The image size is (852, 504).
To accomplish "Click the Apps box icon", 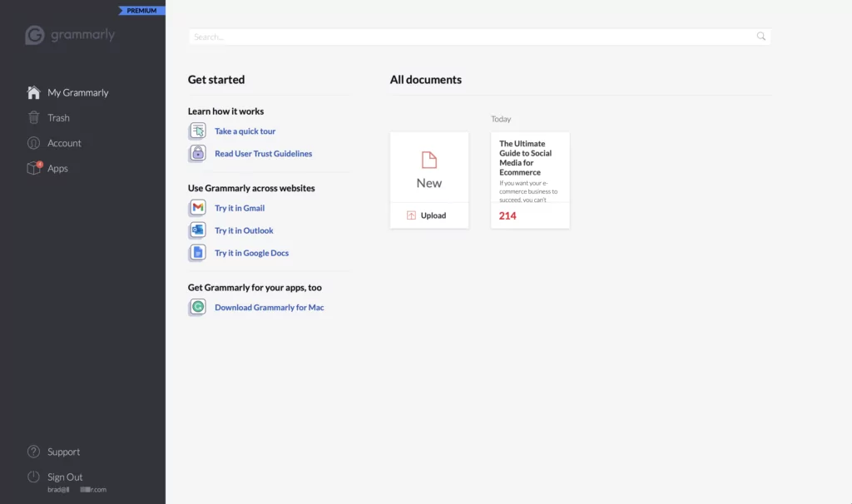I will pyautogui.click(x=34, y=168).
